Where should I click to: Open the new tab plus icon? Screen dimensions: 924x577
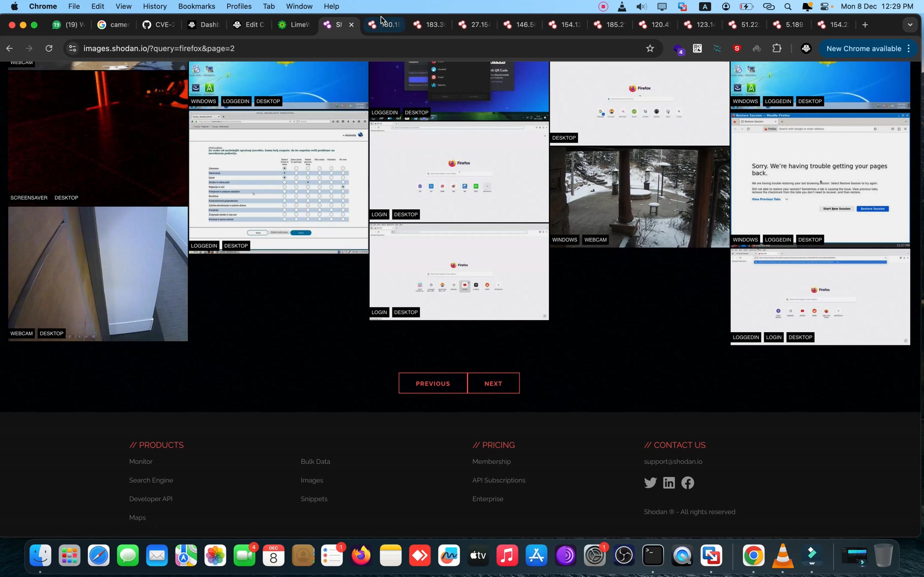pos(865,24)
